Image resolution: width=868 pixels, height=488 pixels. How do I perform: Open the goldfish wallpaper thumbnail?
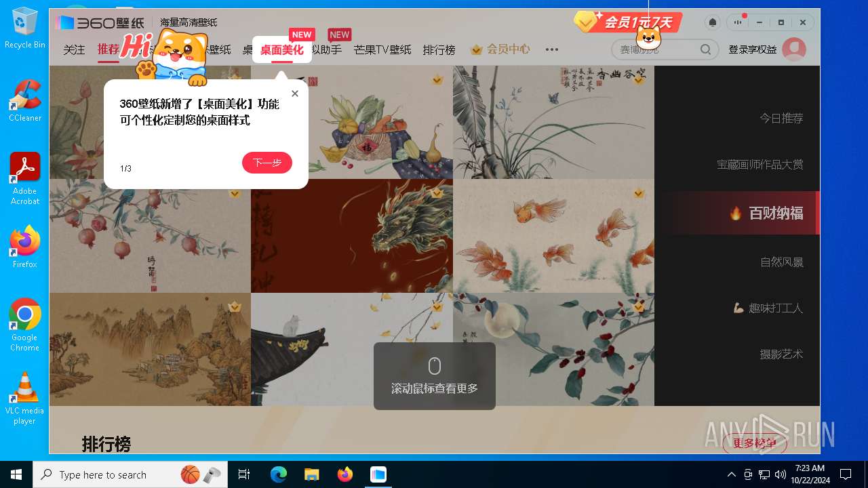(x=553, y=236)
